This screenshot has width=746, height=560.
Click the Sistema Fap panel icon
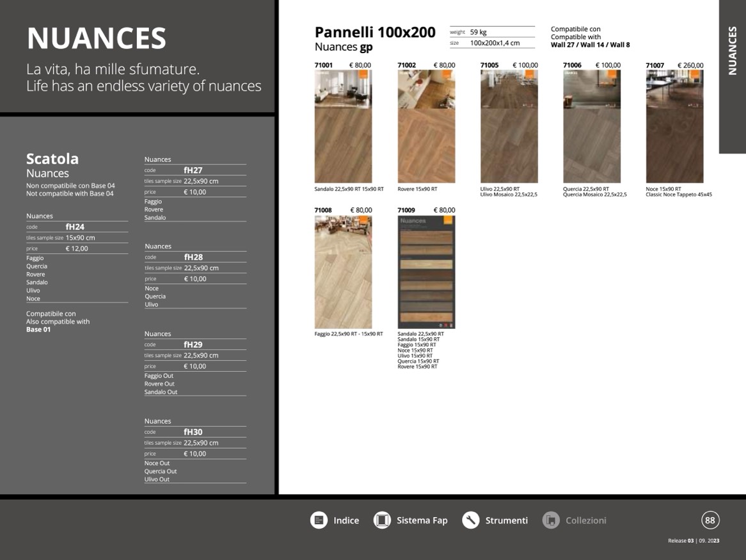(382, 520)
